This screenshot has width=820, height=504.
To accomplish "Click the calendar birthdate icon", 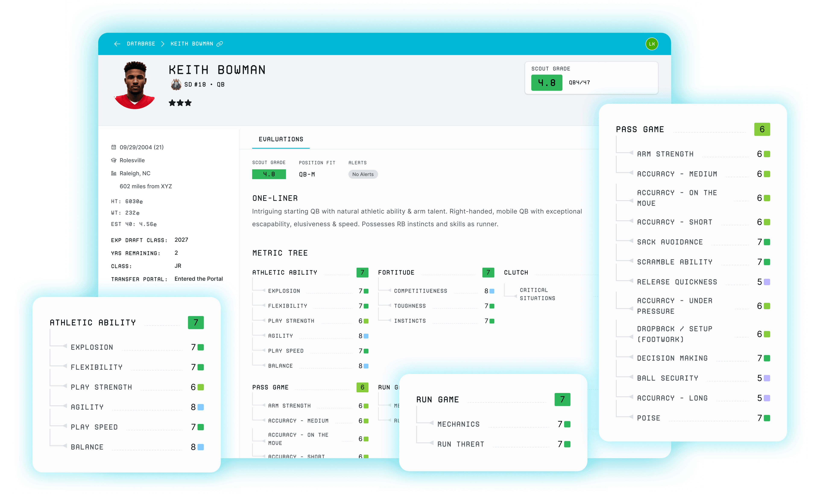I will pyautogui.click(x=114, y=147).
